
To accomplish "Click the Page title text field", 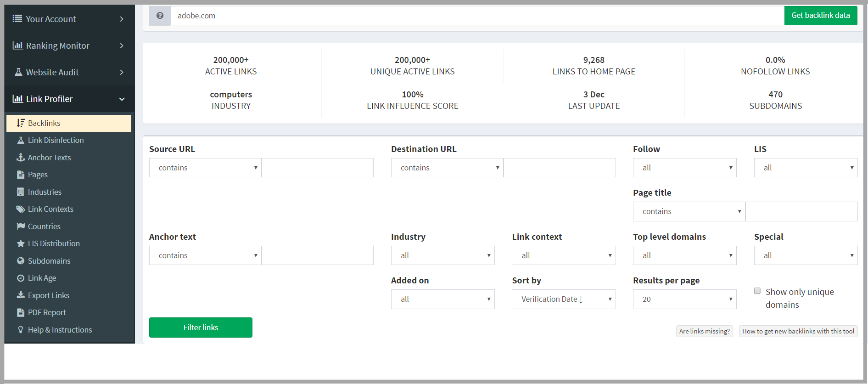I will (x=801, y=211).
